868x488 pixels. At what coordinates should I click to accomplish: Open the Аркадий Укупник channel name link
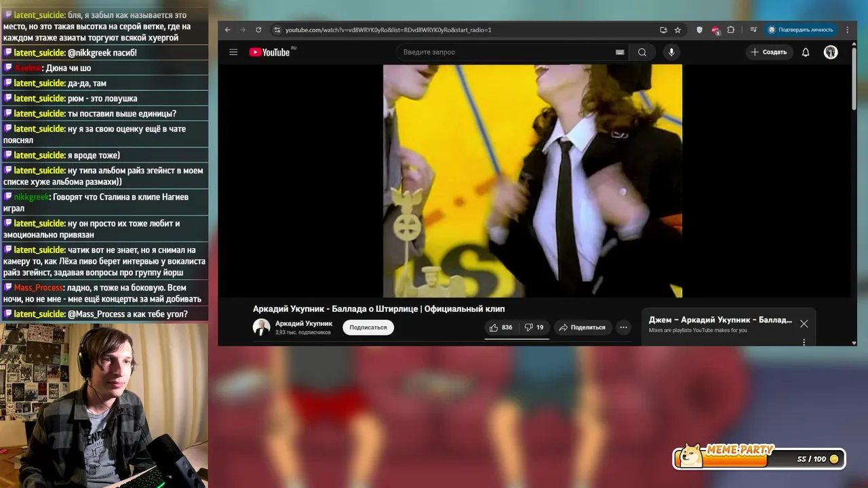point(304,323)
